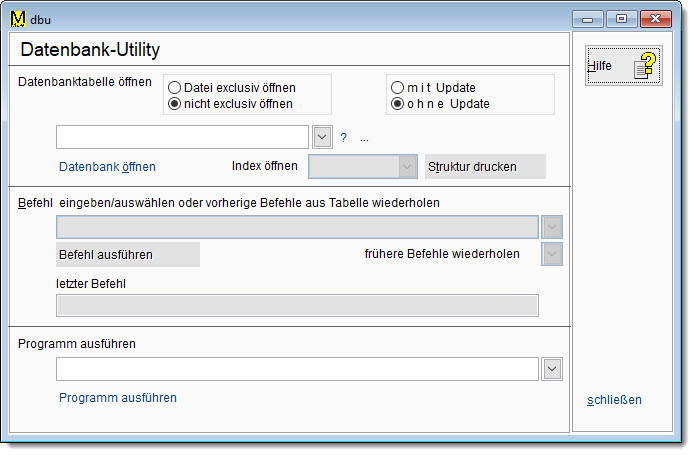The height and width of the screenshot is (455, 694).
Task: Click the dbu application icon in title bar
Action: [18, 17]
